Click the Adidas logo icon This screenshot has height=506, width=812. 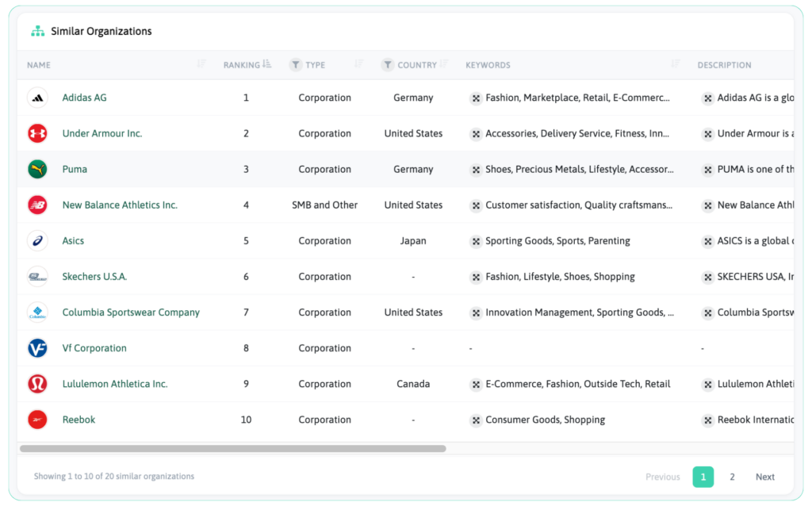click(x=37, y=98)
